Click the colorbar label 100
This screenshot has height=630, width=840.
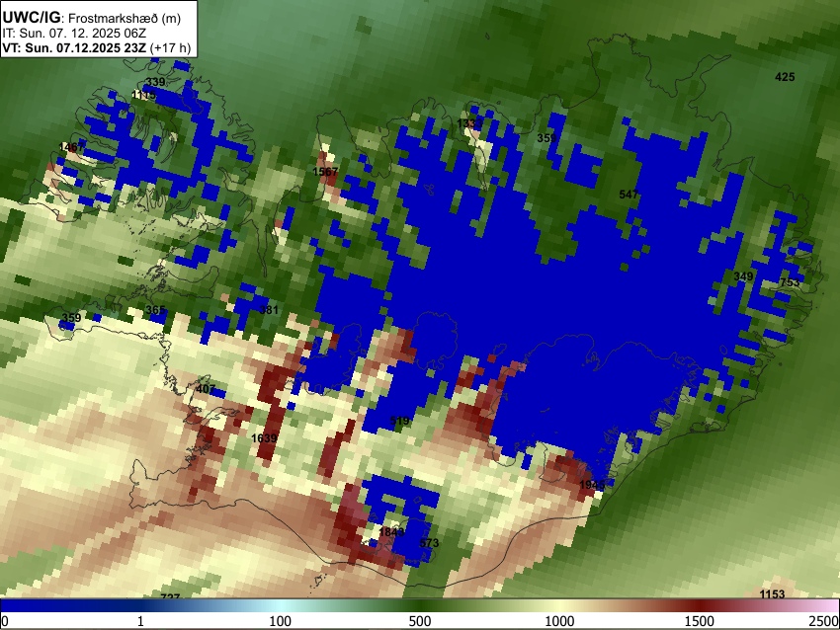tap(281, 621)
